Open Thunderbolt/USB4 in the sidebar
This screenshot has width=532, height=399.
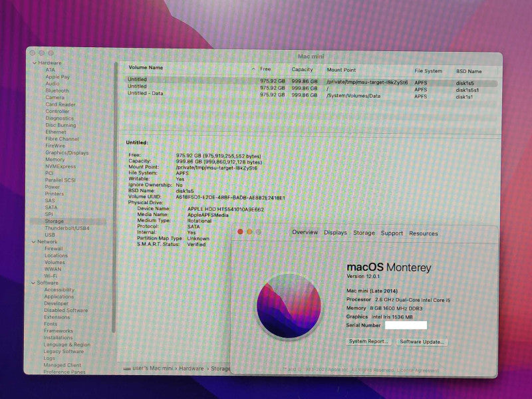click(x=67, y=228)
